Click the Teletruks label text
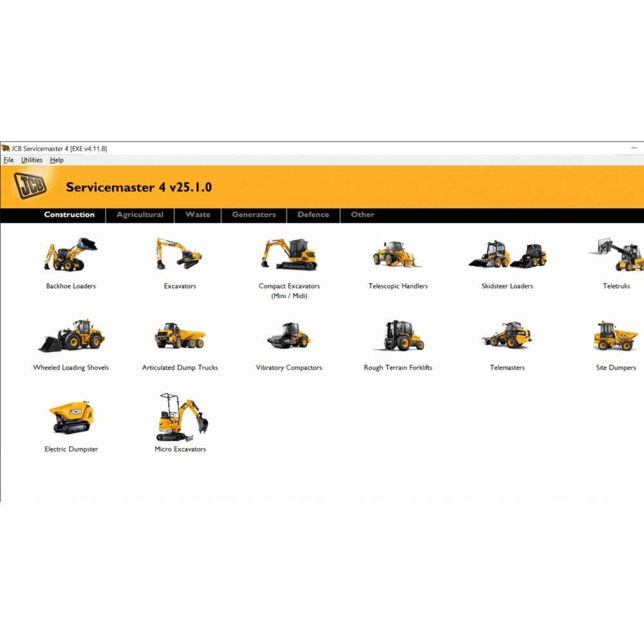The height and width of the screenshot is (644, 644). [x=616, y=287]
